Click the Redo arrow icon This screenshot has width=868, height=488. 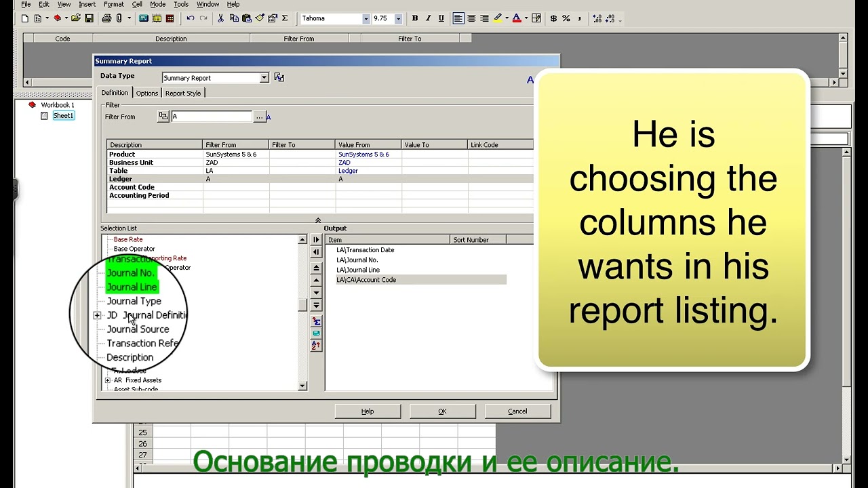pos(203,18)
